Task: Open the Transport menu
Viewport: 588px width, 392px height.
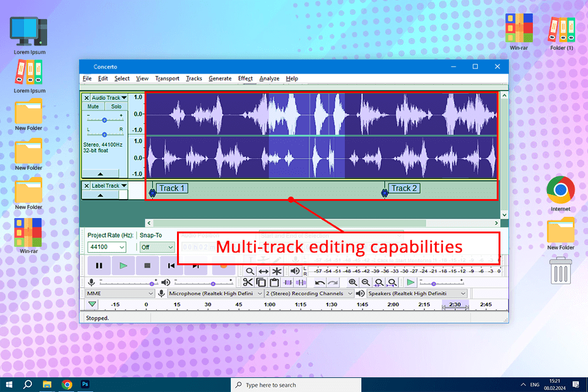Action: click(x=167, y=78)
